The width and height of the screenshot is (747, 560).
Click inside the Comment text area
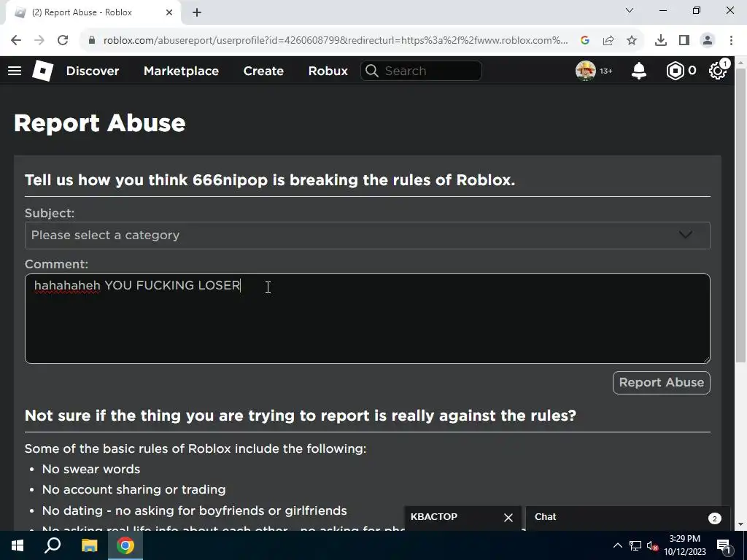pyautogui.click(x=368, y=319)
